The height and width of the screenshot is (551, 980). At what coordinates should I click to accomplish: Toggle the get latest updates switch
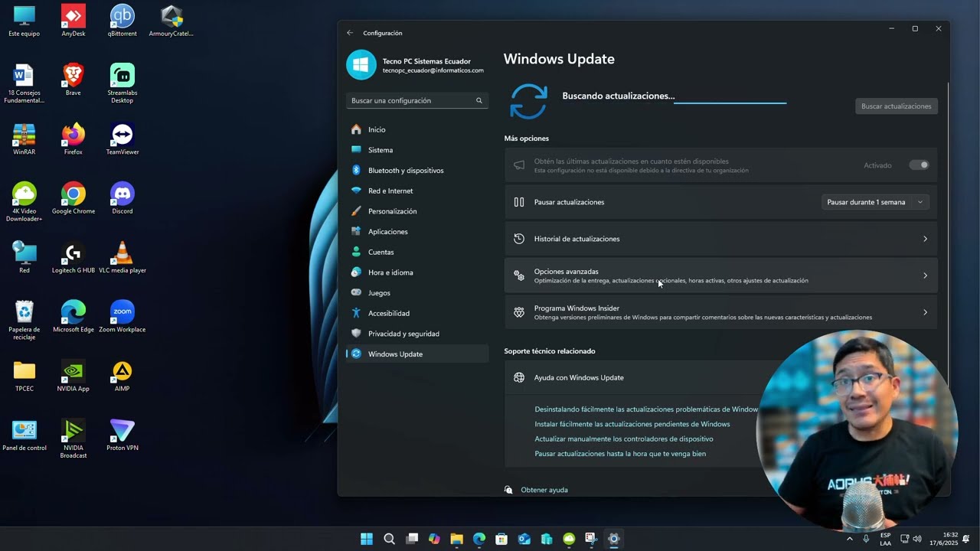(919, 165)
